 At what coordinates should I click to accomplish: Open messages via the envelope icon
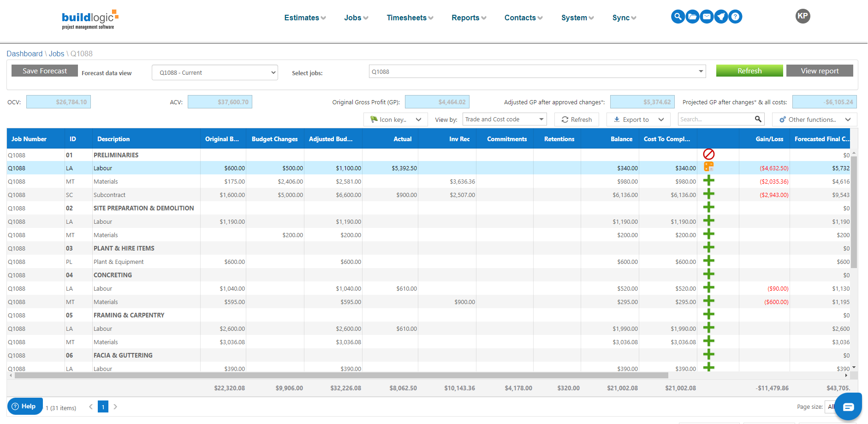(x=707, y=16)
